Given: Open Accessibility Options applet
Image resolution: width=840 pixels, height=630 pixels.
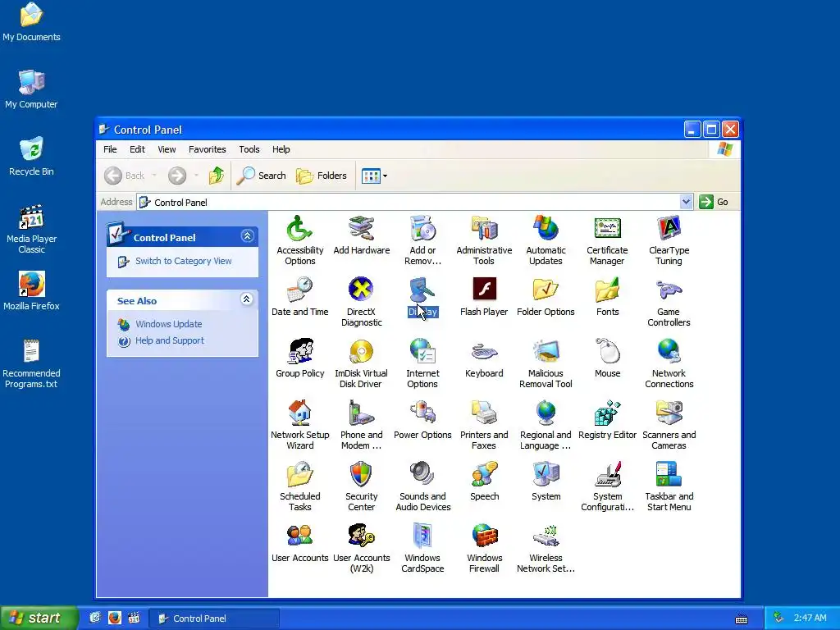Looking at the screenshot, I should 299,229.
